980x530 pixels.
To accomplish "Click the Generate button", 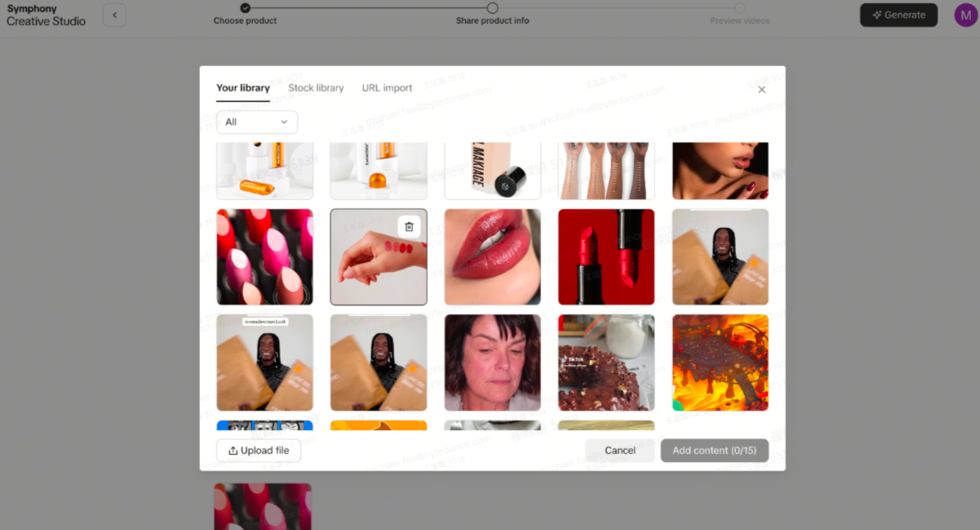I will click(898, 15).
